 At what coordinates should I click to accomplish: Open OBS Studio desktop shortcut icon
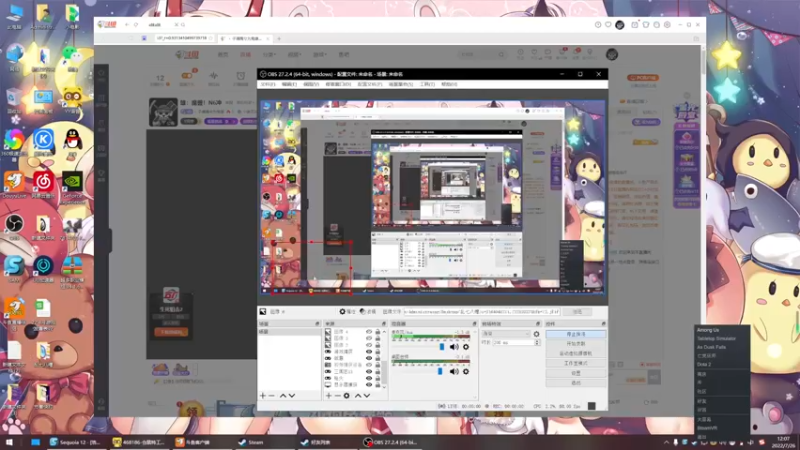14,226
